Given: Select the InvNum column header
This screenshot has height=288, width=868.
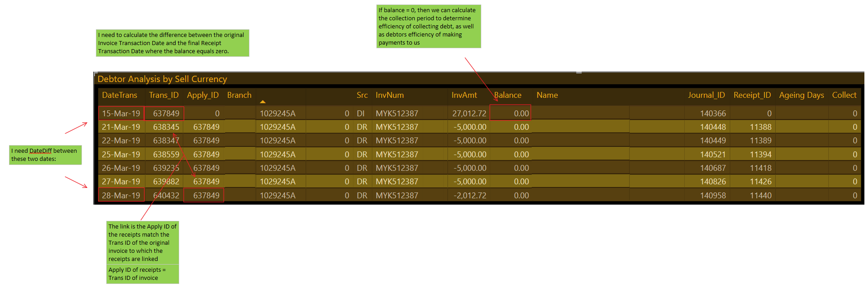Looking at the screenshot, I should pos(389,95).
